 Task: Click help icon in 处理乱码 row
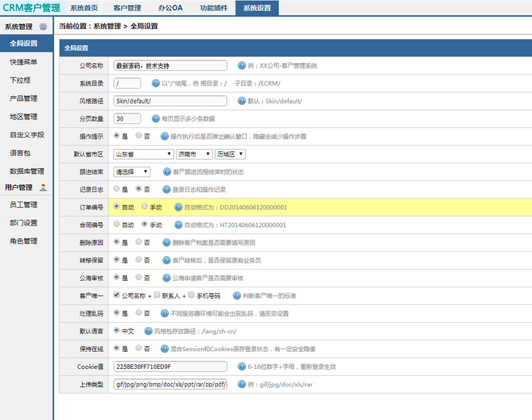pos(165,313)
